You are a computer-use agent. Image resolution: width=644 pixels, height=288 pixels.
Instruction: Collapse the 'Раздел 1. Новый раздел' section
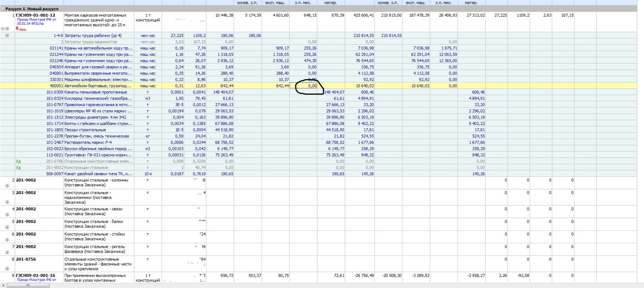pyautogui.click(x=3, y=9)
